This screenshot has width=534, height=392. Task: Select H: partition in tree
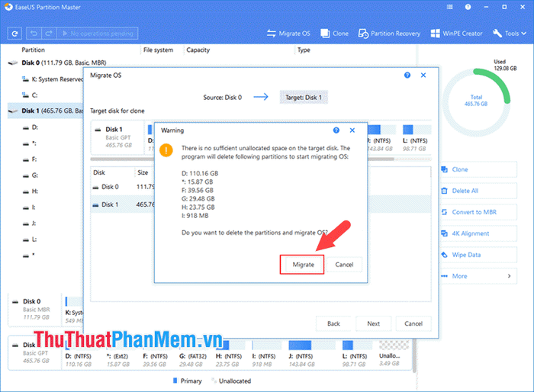pyautogui.click(x=31, y=191)
